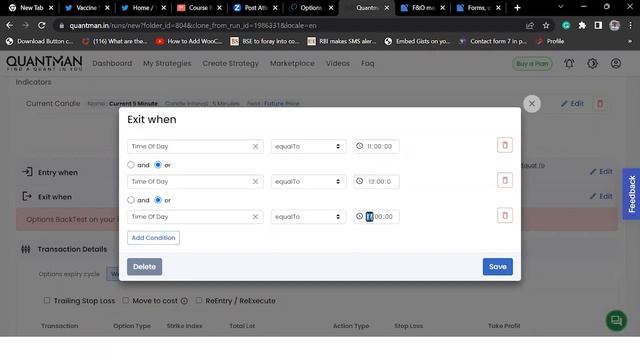The image size is (640, 360).
Task: Close the Exit when dialog
Action: 532,104
